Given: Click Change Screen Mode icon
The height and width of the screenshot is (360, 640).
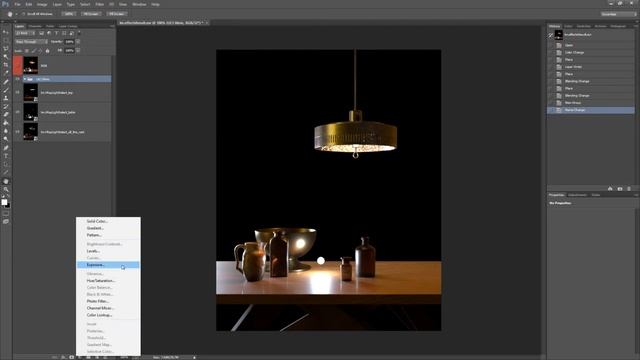Looking at the screenshot, I should (6, 221).
